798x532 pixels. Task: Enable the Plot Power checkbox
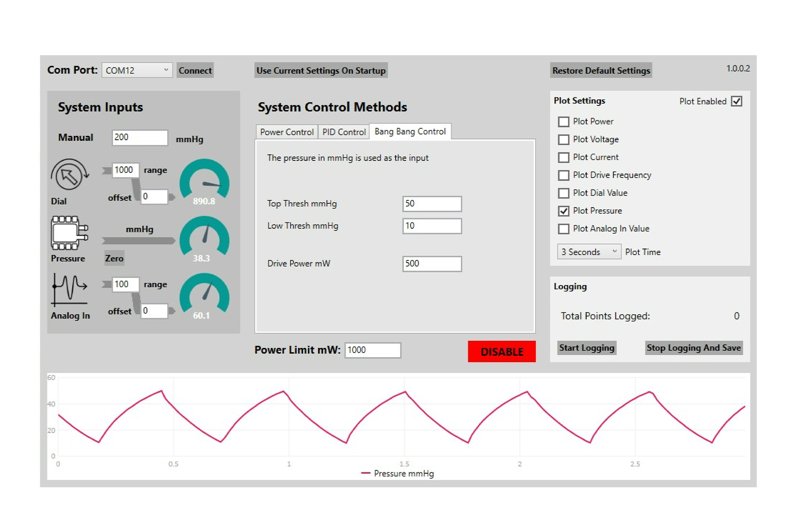(x=564, y=122)
